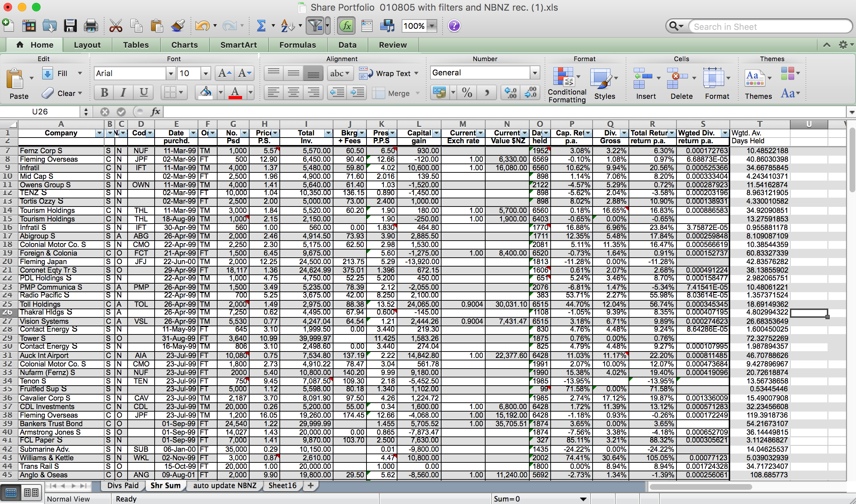This screenshot has width=856, height=504.
Task: Enable underline formatting
Action: tap(143, 92)
